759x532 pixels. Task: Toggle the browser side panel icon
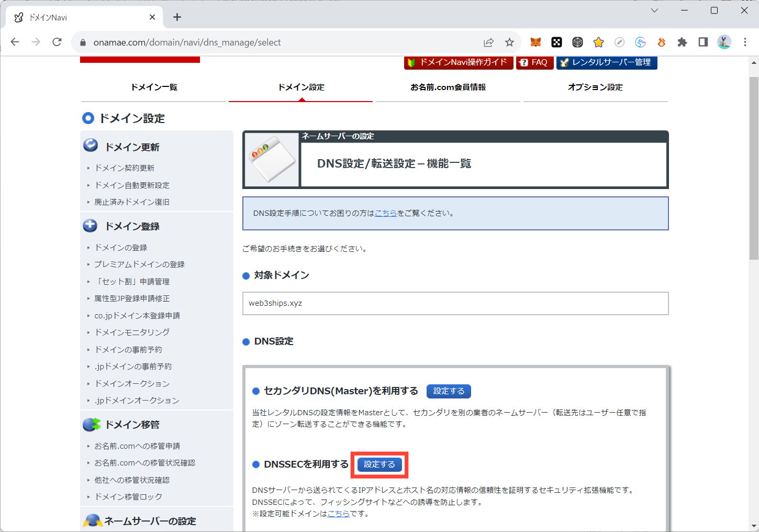(x=703, y=42)
